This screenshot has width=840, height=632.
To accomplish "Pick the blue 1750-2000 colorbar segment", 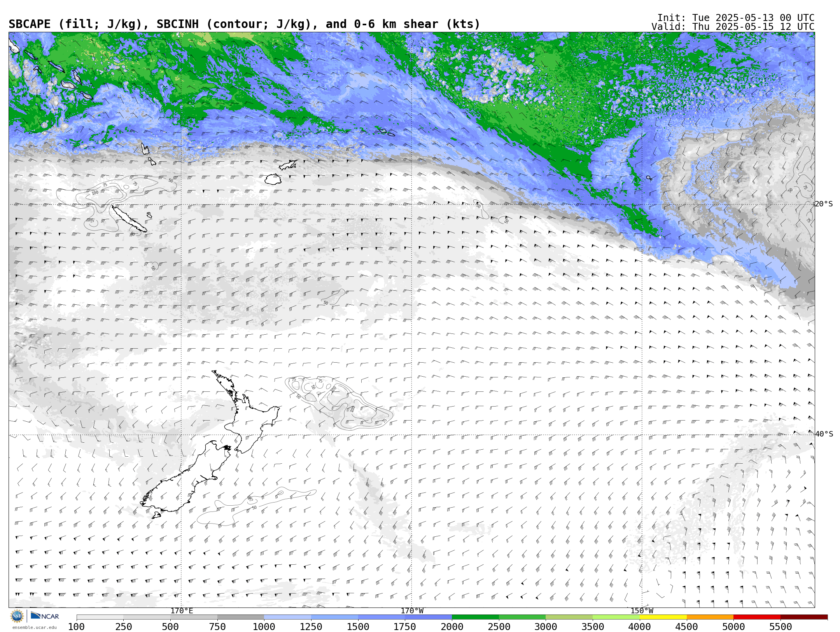I will click(429, 617).
